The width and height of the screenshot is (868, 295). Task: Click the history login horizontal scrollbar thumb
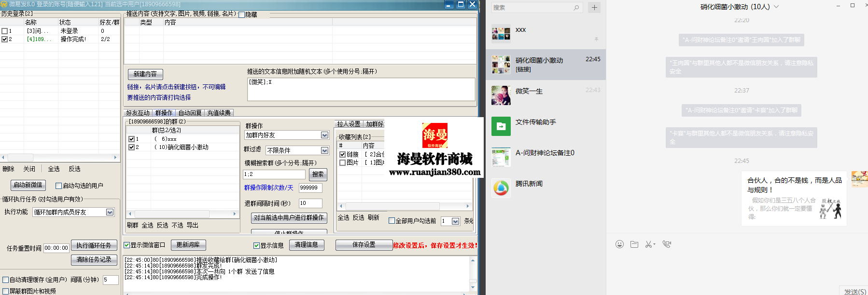point(20,157)
